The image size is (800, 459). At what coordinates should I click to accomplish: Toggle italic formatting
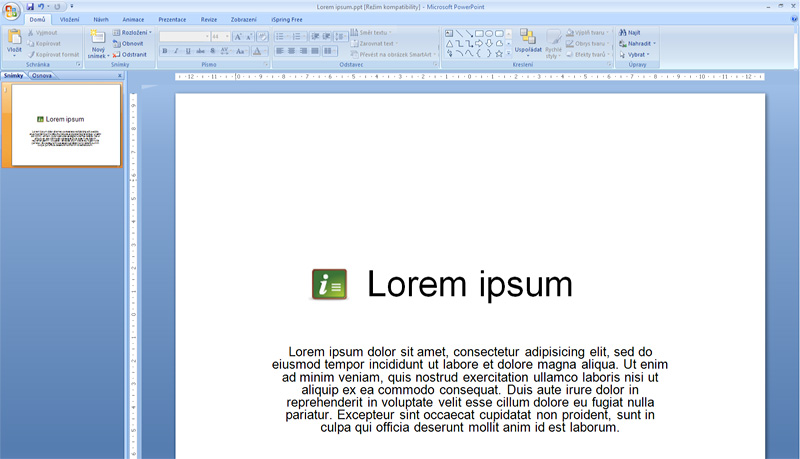(177, 51)
